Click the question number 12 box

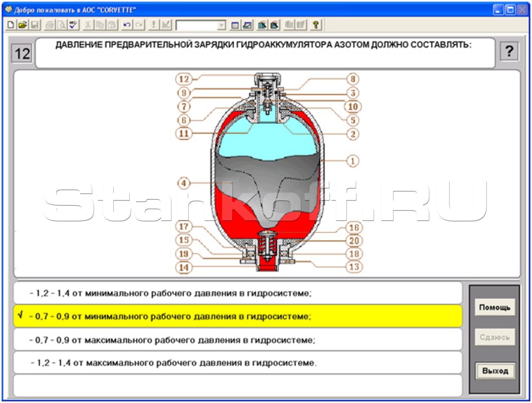[x=22, y=53]
